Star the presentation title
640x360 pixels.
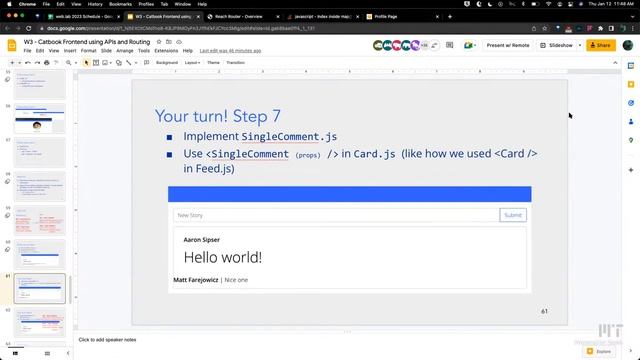(x=159, y=42)
